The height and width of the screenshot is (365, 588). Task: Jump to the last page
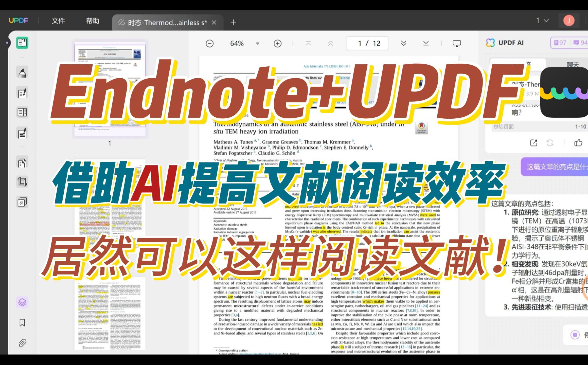(x=426, y=44)
